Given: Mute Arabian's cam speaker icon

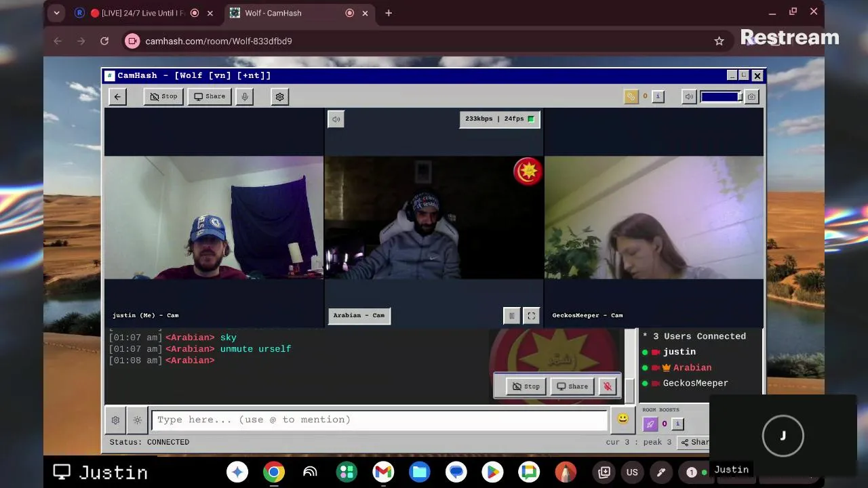Looking at the screenshot, I should pyautogui.click(x=336, y=119).
